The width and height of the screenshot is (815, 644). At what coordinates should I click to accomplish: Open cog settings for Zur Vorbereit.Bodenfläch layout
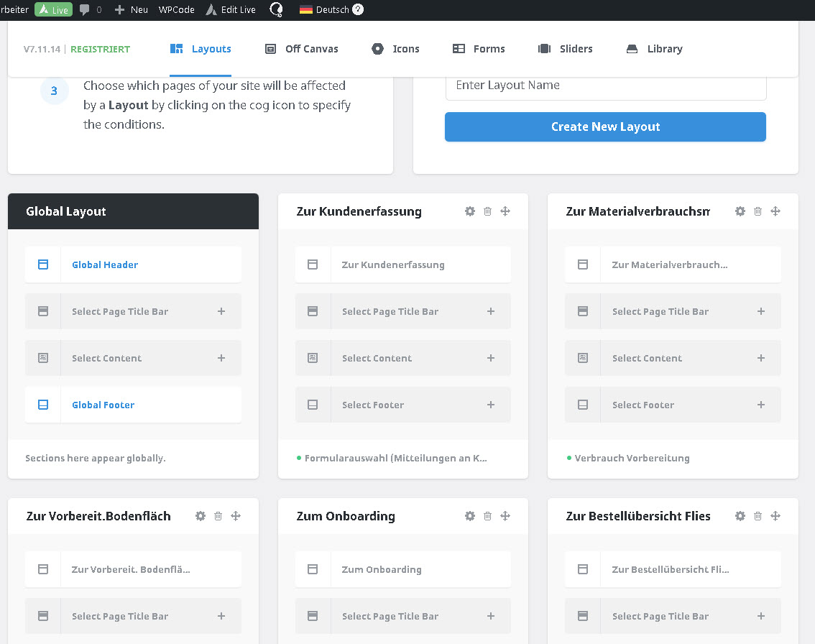(201, 515)
